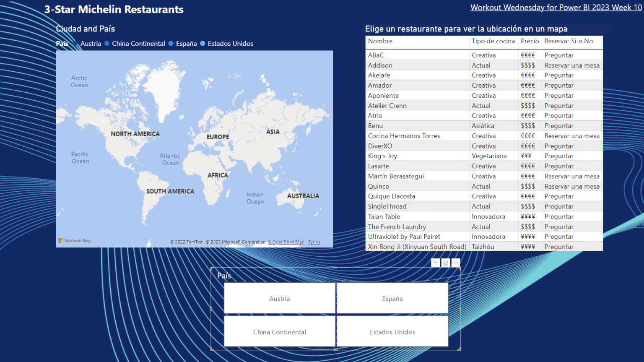Open the map Terms link
The height and width of the screenshot is (362, 644).
314,242
